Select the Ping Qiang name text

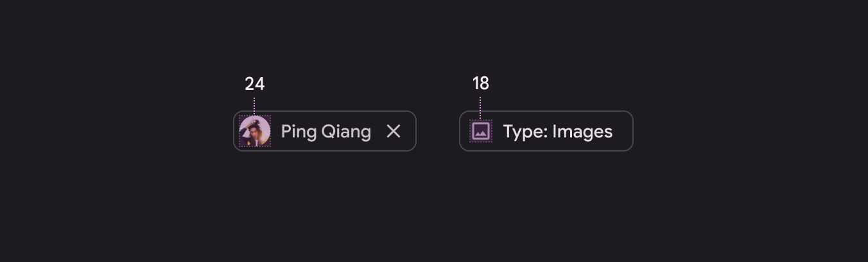click(x=325, y=132)
